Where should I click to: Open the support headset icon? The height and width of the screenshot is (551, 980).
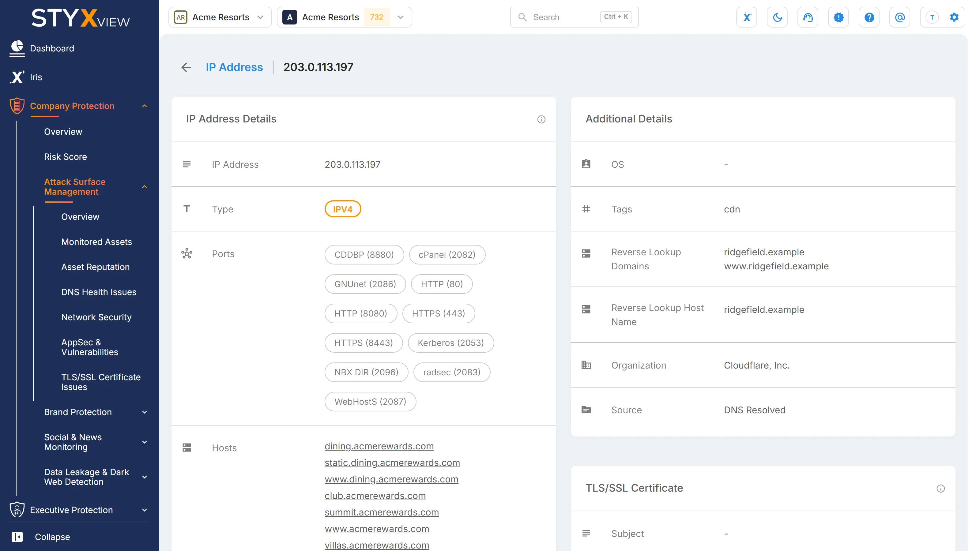click(808, 17)
